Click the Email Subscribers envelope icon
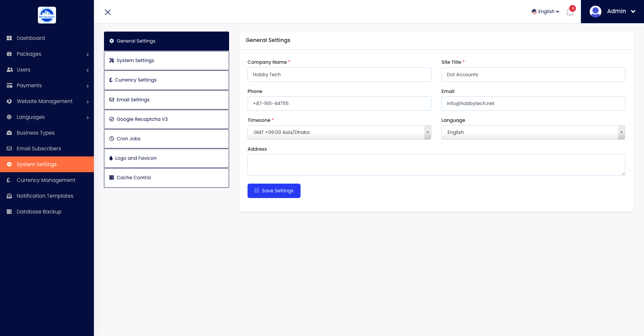 point(9,148)
